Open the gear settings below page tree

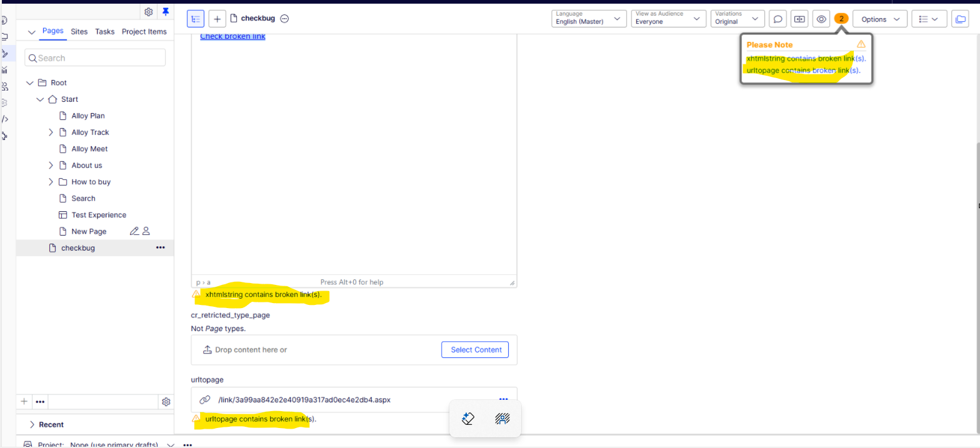pos(166,401)
